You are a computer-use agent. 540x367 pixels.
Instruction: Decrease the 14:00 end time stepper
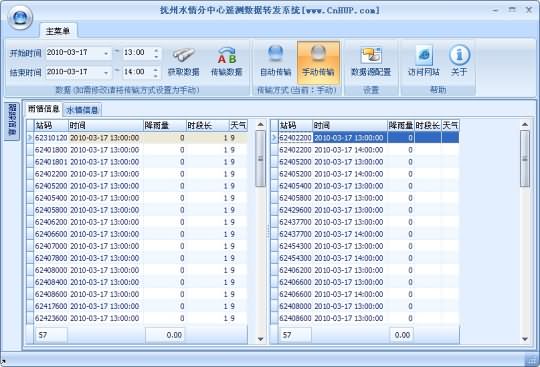[x=156, y=75]
